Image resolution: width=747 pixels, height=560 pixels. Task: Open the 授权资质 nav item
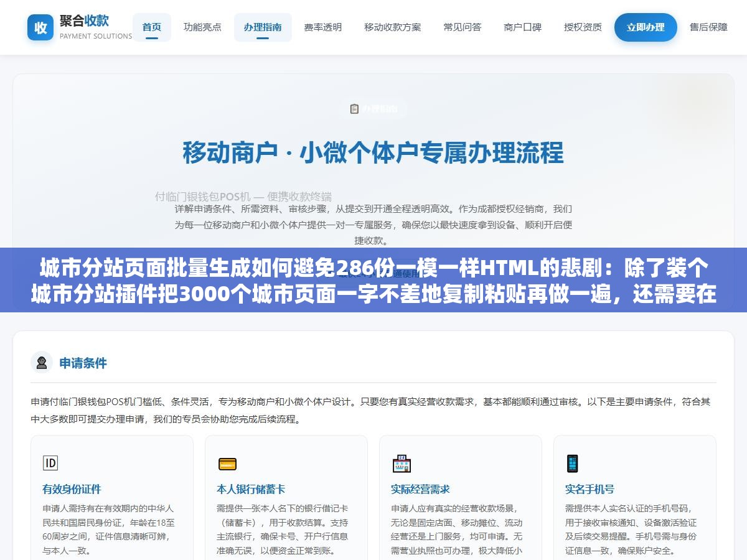pyautogui.click(x=583, y=27)
